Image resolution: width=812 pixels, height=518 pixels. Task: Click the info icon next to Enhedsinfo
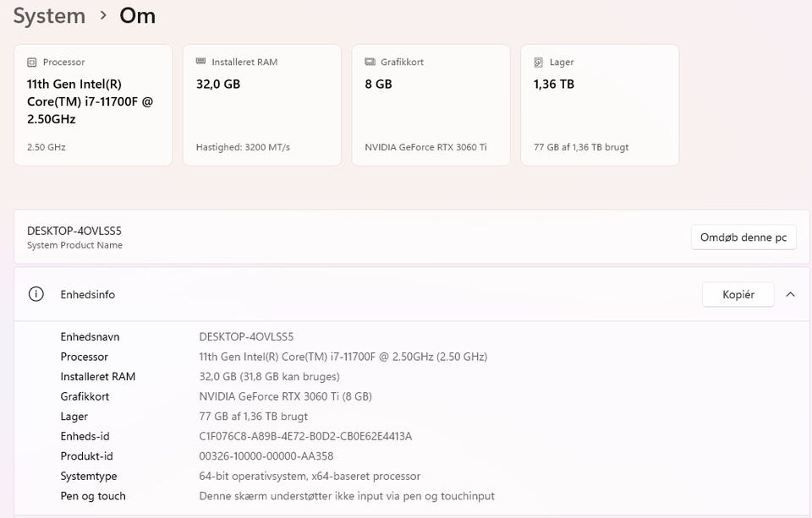pyautogui.click(x=36, y=294)
